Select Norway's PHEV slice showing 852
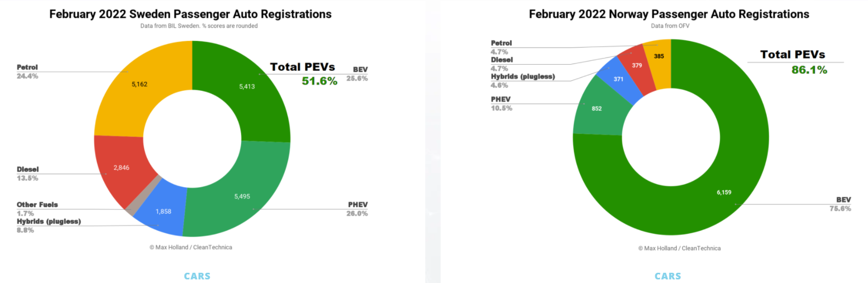 click(x=597, y=108)
